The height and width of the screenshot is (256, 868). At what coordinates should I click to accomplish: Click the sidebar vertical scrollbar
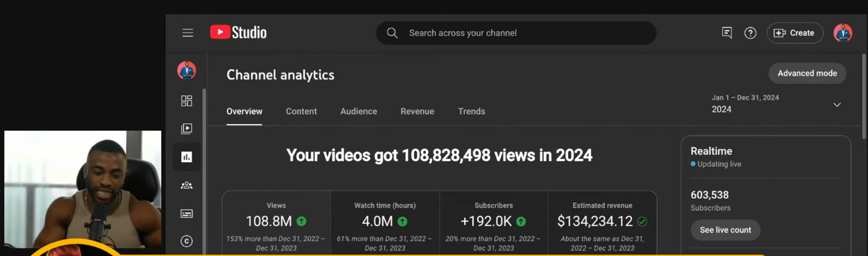click(x=204, y=172)
